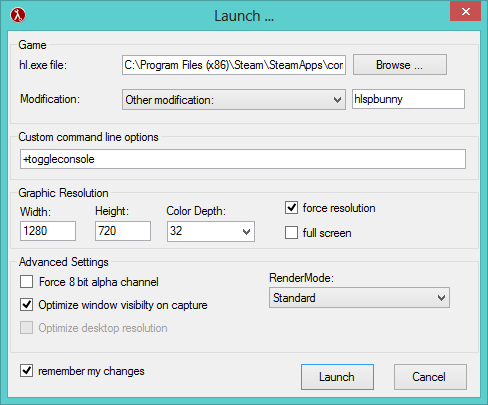
Task: Click the Width input field showing 1280
Action: pos(48,231)
